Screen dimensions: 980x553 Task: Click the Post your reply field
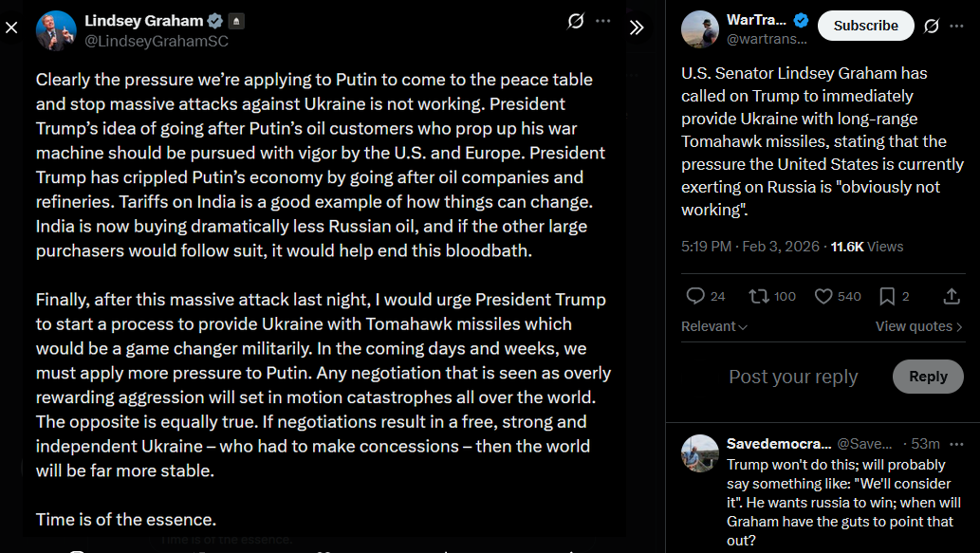click(x=793, y=377)
